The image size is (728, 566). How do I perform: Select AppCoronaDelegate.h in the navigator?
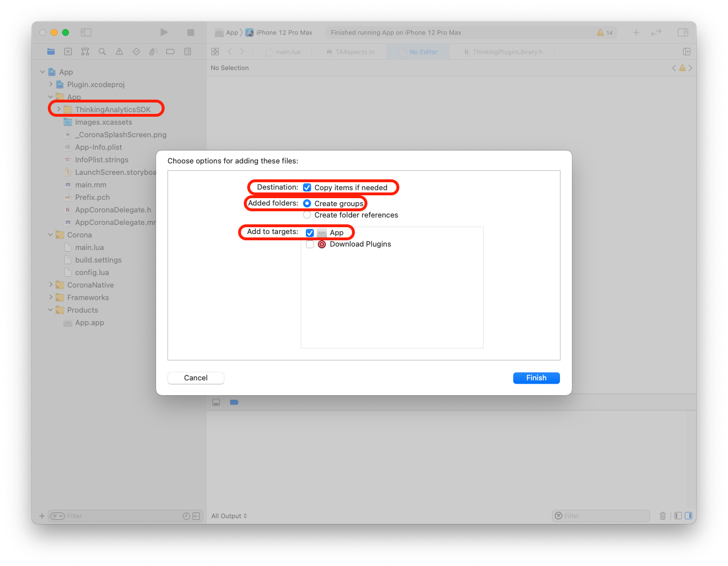point(113,210)
